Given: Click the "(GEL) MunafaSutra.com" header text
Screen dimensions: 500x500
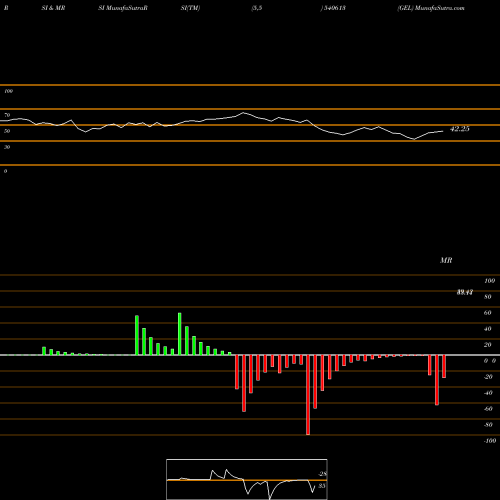Looking at the screenshot, I should pyautogui.click(x=431, y=8).
